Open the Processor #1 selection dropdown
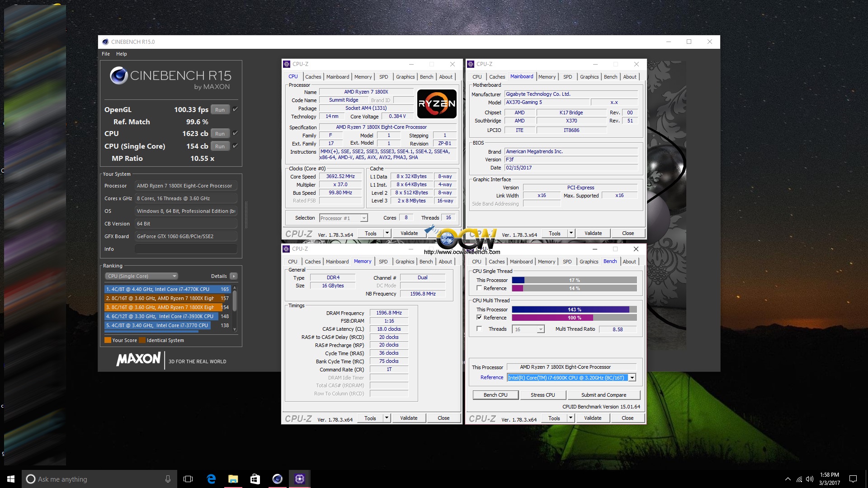868x488 pixels. [x=344, y=218]
